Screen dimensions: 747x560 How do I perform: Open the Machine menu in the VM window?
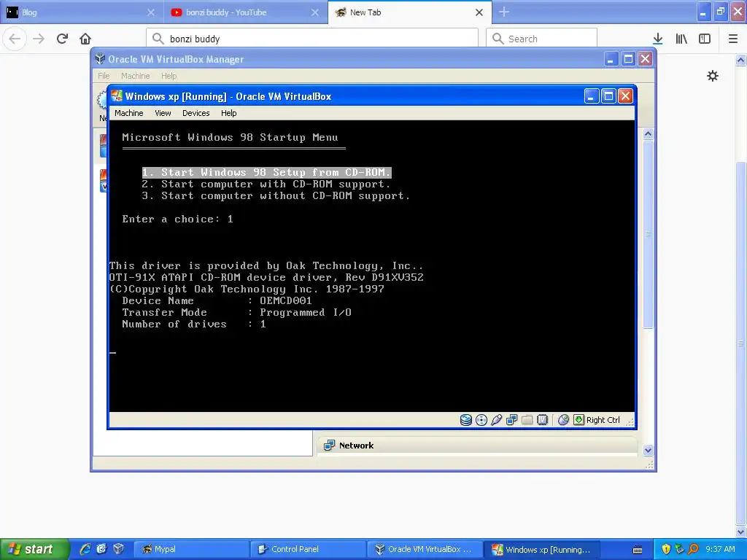[x=128, y=113]
